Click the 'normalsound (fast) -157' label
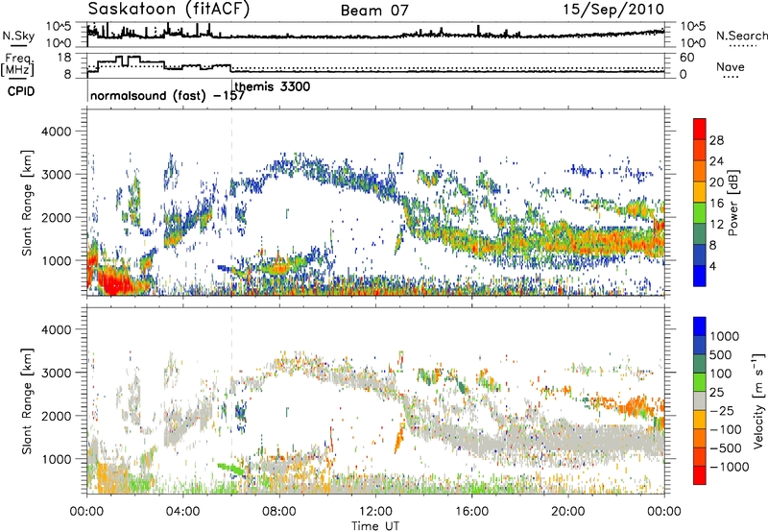 click(167, 95)
